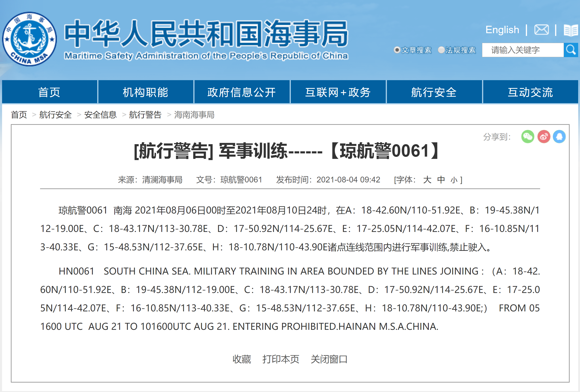The width and height of the screenshot is (580, 392).
Task: Click the China MSA logo emblem
Action: coord(29,39)
